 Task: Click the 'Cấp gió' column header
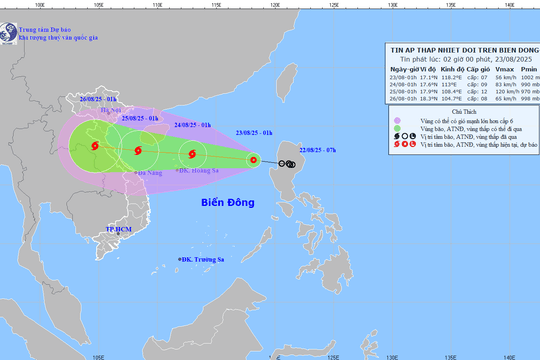pyautogui.click(x=478, y=69)
